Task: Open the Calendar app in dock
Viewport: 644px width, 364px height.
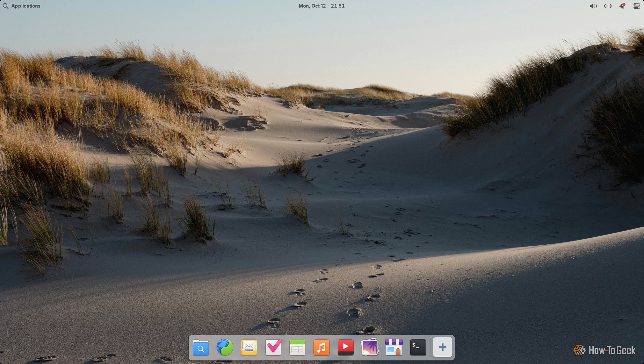Action: click(x=297, y=347)
